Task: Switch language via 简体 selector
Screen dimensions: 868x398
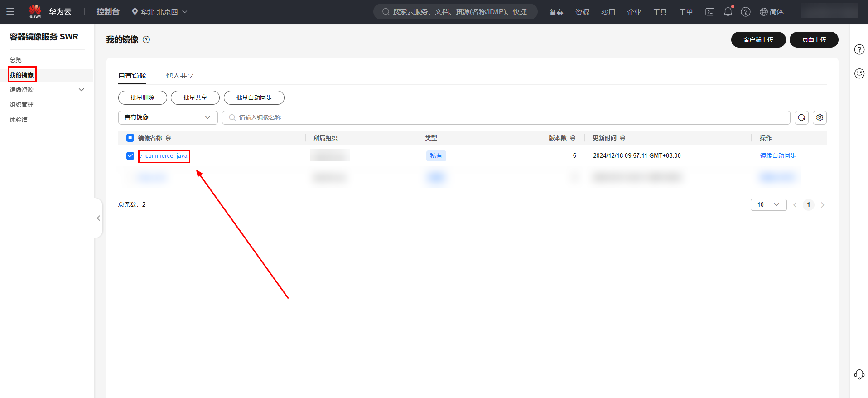Action: 772,12
